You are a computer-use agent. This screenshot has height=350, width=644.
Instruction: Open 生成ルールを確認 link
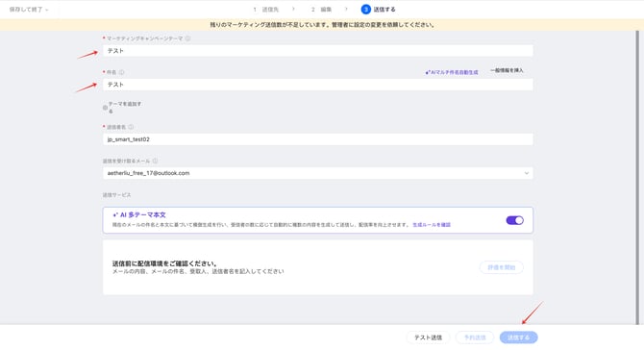point(432,225)
